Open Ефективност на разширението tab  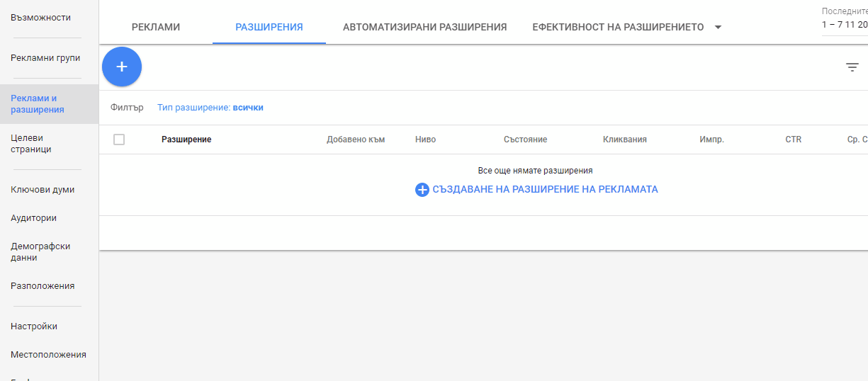pyautogui.click(x=618, y=27)
